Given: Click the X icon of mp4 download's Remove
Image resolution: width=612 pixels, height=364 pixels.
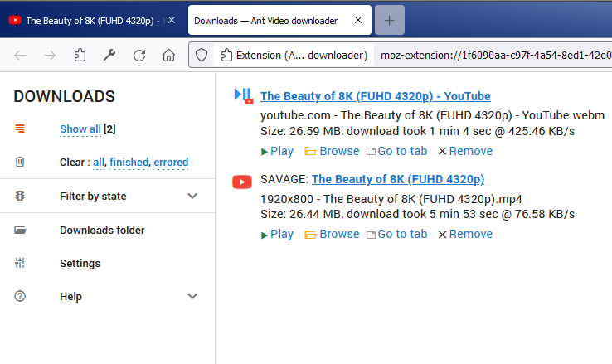Looking at the screenshot, I should 442,235.
